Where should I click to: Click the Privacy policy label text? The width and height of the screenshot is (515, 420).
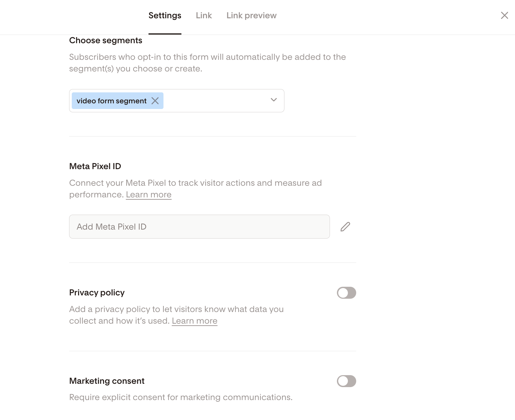click(97, 293)
